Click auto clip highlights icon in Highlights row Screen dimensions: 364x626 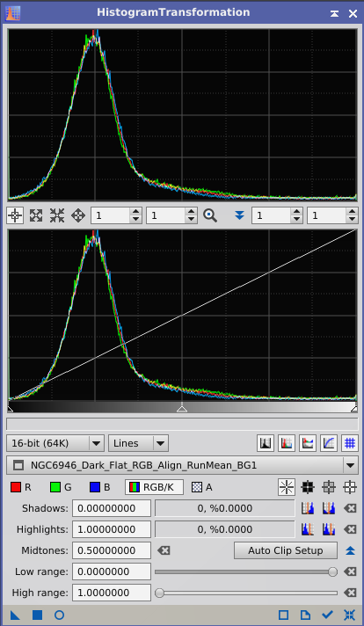[308, 529]
